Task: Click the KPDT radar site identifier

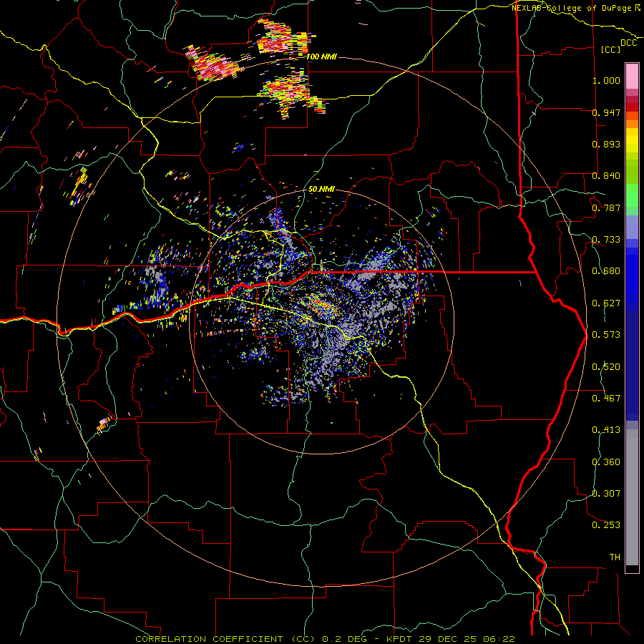Action: click(x=401, y=639)
